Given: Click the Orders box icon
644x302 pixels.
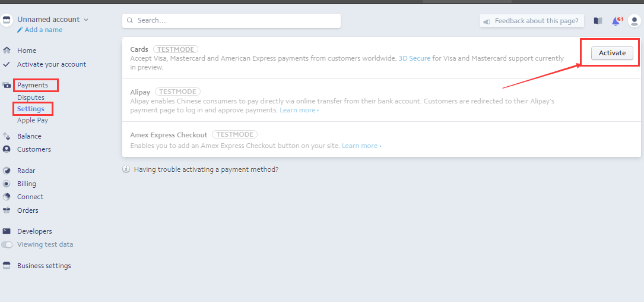Looking at the screenshot, I should (x=7, y=210).
